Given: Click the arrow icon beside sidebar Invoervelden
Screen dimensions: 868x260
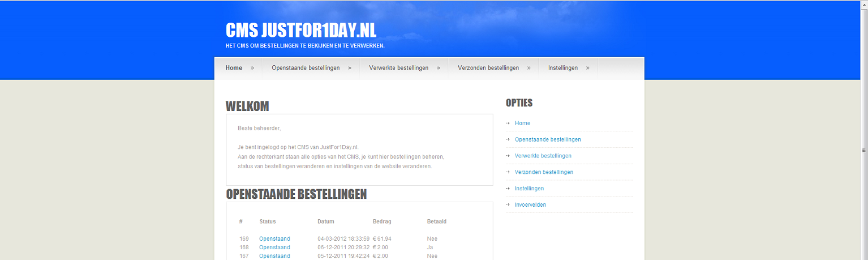Looking at the screenshot, I should tap(508, 205).
